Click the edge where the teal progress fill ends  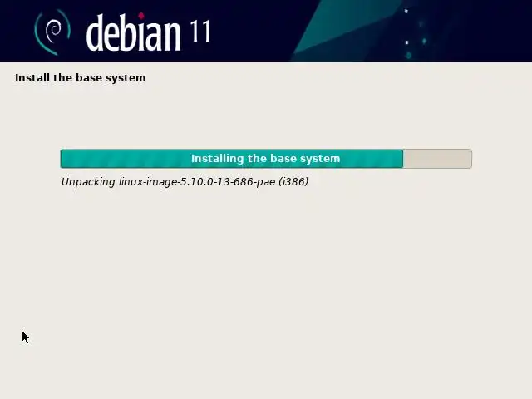[403, 159]
